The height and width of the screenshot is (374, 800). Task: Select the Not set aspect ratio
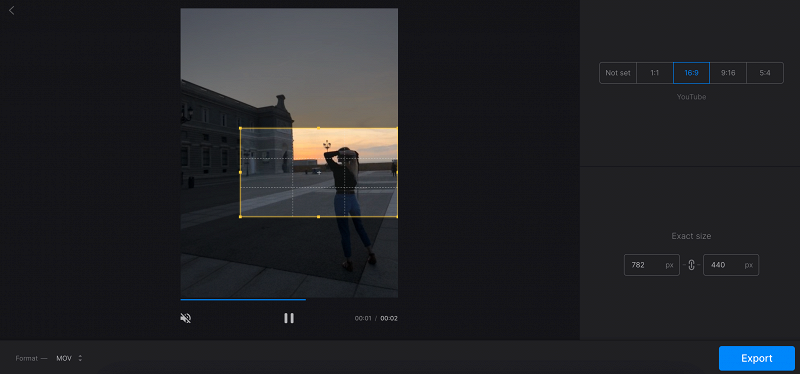click(x=618, y=73)
